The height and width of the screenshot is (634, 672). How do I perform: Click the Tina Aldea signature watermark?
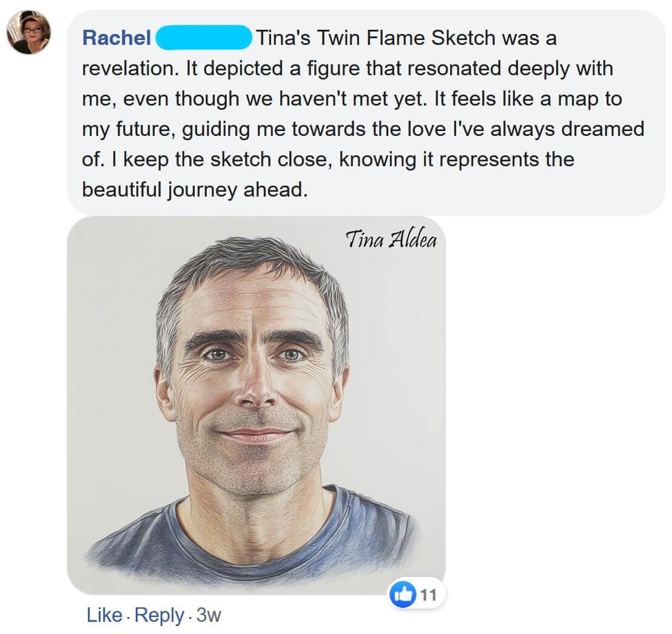(x=391, y=240)
